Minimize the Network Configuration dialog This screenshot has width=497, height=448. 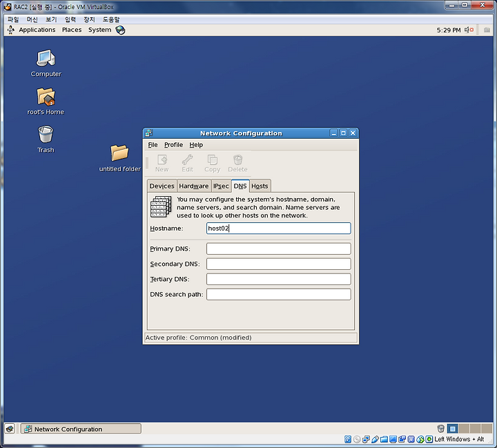point(333,133)
